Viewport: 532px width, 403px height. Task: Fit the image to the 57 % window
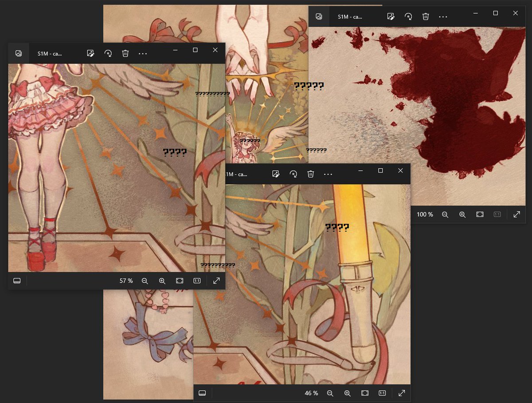point(180,281)
